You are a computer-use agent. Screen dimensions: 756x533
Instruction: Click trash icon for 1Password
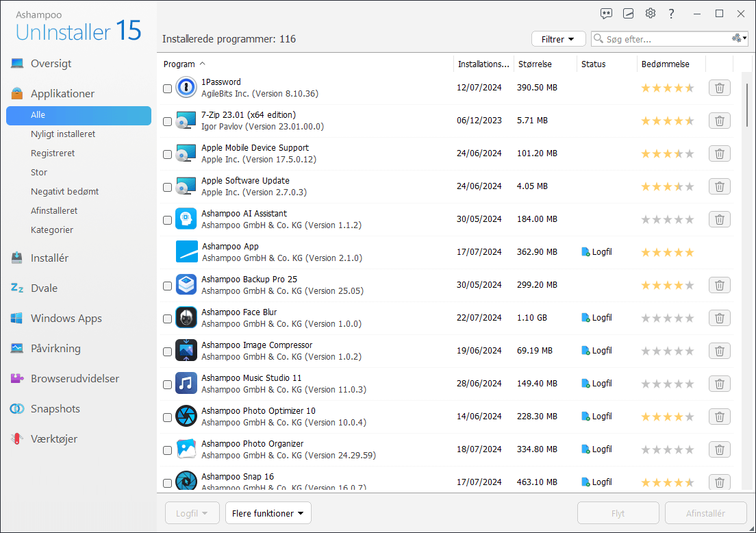[719, 88]
